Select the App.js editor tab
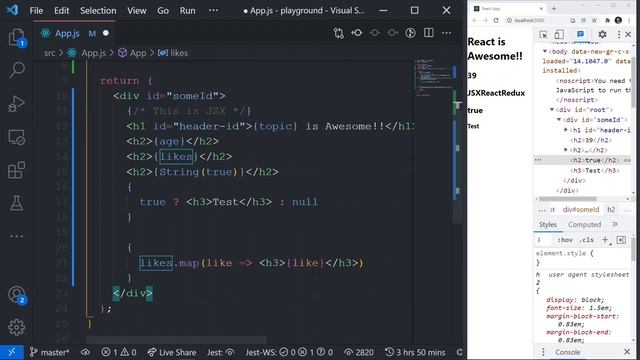Screen dimensions: 640x360 click(75, 33)
